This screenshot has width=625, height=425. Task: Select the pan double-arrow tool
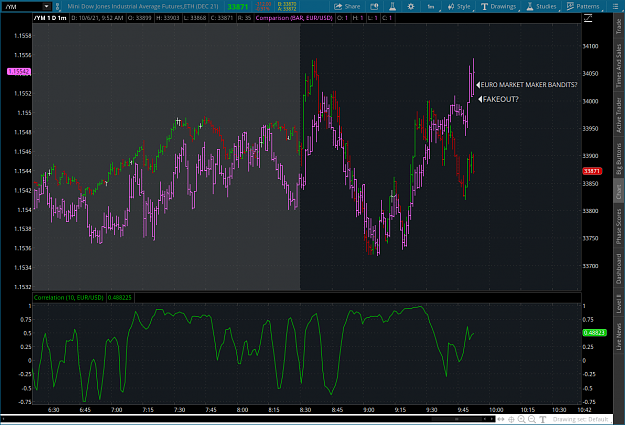[501, 419]
